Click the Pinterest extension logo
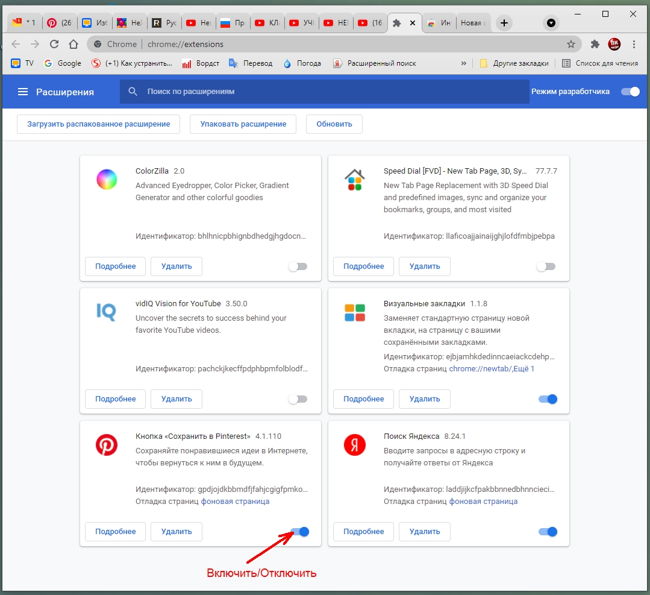The width and height of the screenshot is (650, 595). pyautogui.click(x=107, y=445)
